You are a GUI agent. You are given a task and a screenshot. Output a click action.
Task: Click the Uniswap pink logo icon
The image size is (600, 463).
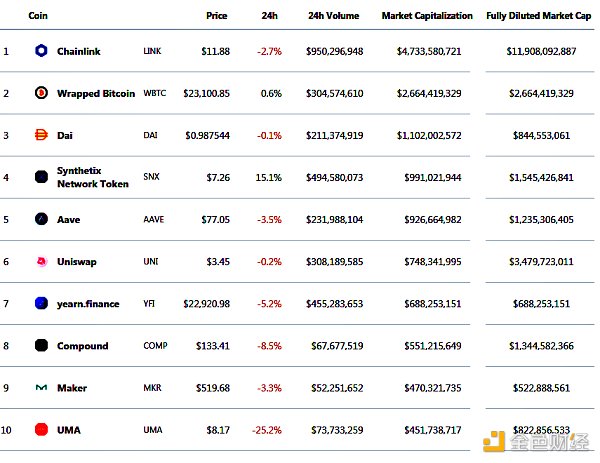[41, 261]
